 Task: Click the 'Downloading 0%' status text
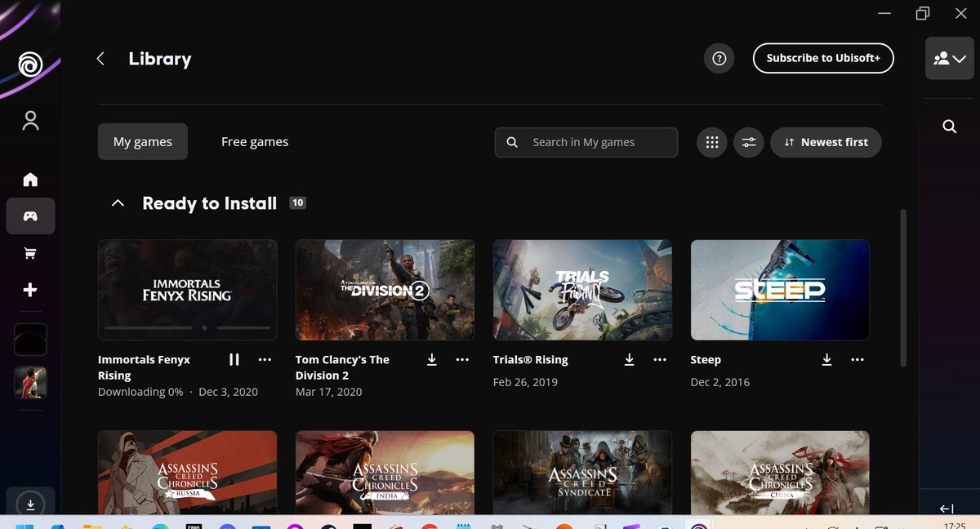[x=140, y=392]
